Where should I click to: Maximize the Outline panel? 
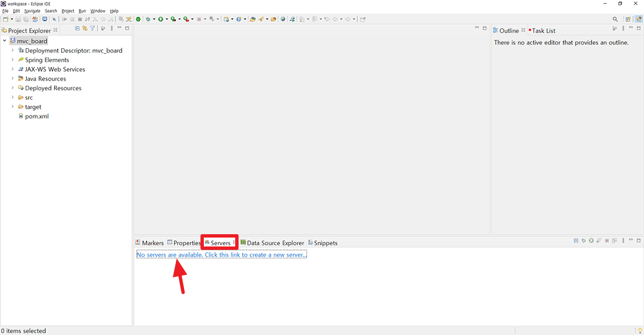click(x=638, y=28)
